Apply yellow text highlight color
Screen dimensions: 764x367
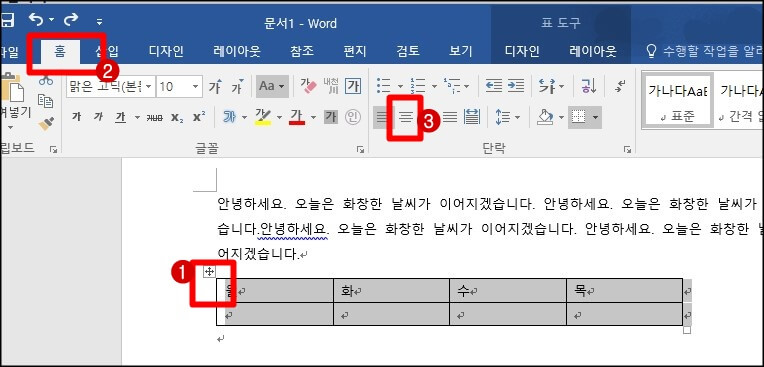263,117
